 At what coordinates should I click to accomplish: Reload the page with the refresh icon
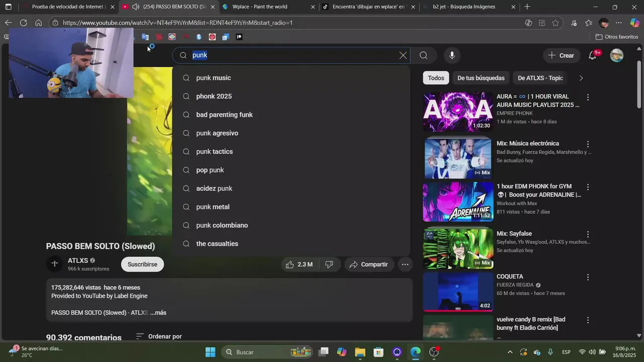(23, 23)
